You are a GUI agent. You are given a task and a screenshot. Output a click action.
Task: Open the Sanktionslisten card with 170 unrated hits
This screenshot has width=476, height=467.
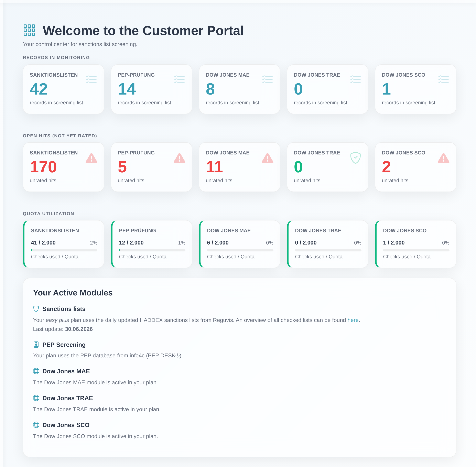(64, 167)
